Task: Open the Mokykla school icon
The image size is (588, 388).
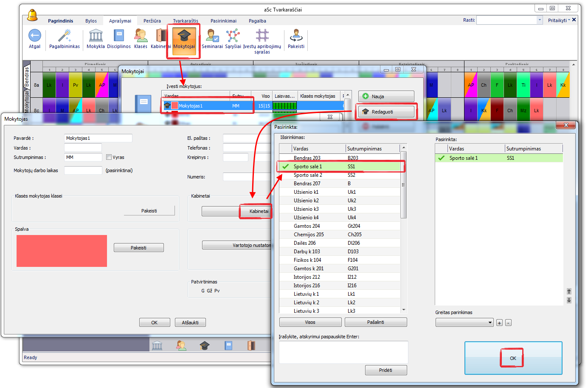Action: pyautogui.click(x=96, y=36)
